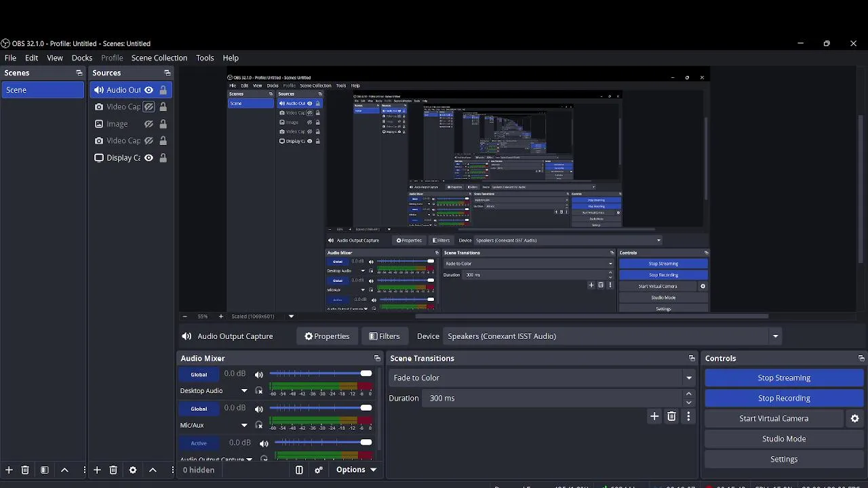868x488 pixels.
Task: Mute Mic/Aux speaker icon
Action: (259, 408)
